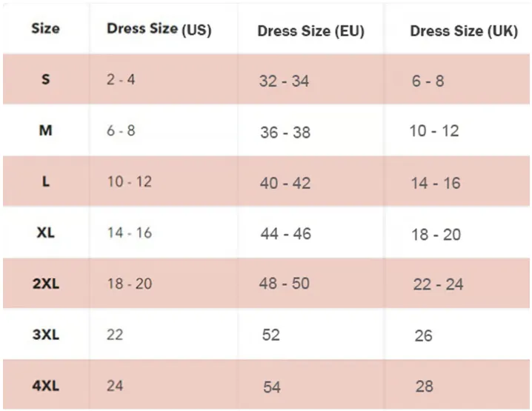Click US size value 2 - 4

[x=121, y=78]
